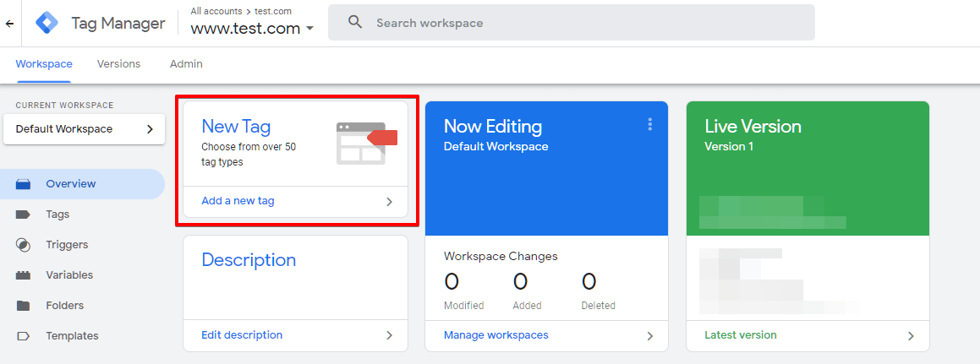Image resolution: width=980 pixels, height=364 pixels.
Task: Switch to the Admin tab
Action: pyautogui.click(x=186, y=64)
